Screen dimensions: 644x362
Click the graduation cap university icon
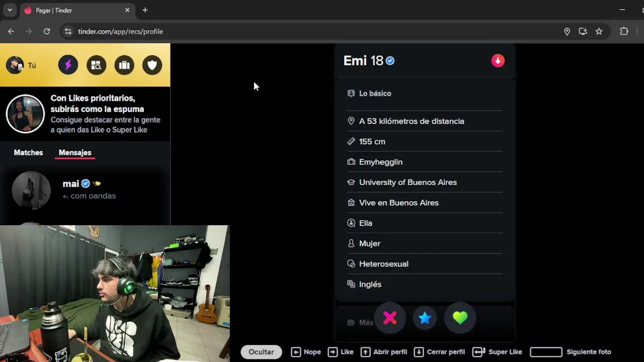351,183
